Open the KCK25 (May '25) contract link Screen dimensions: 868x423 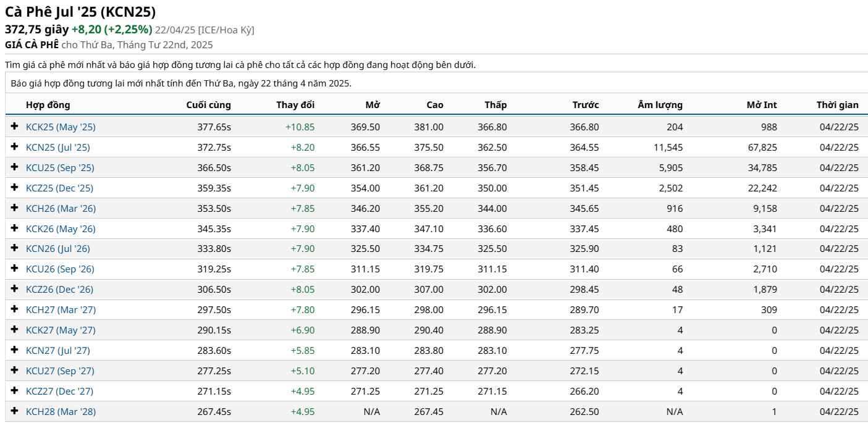click(x=61, y=127)
